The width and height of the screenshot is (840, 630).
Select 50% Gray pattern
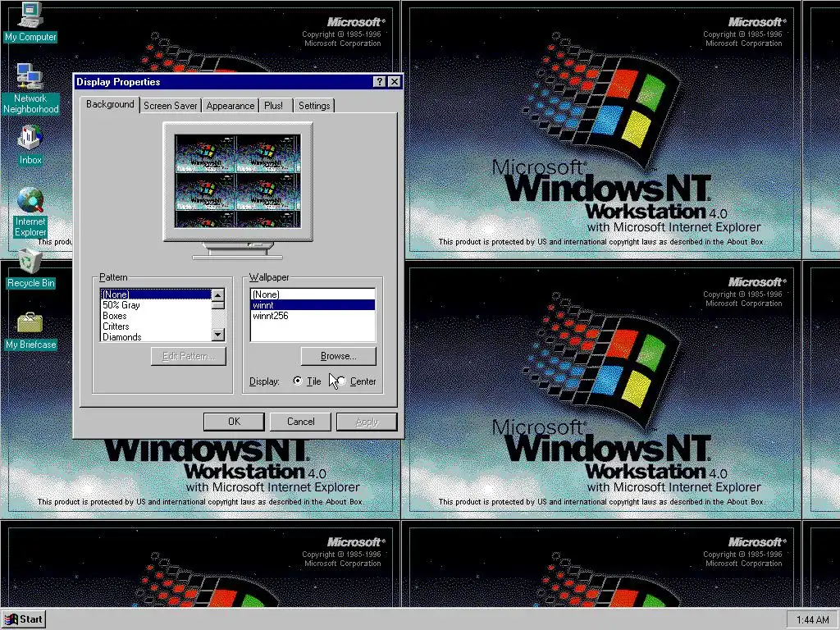tap(156, 305)
